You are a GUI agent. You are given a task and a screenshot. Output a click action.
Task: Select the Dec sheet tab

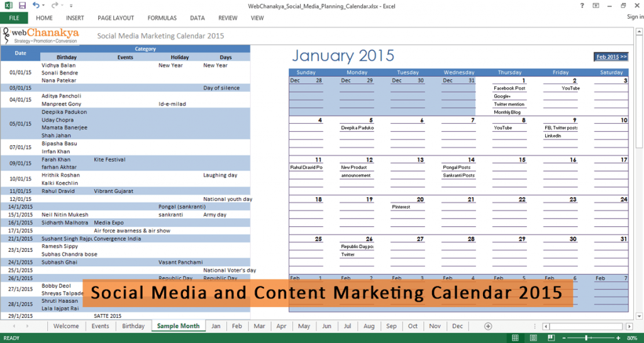pos(458,326)
